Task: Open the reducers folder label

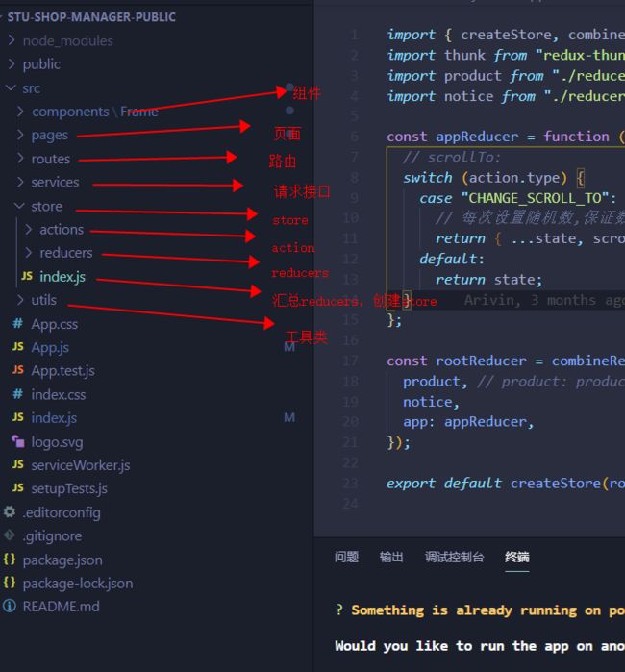Action: pyautogui.click(x=66, y=253)
